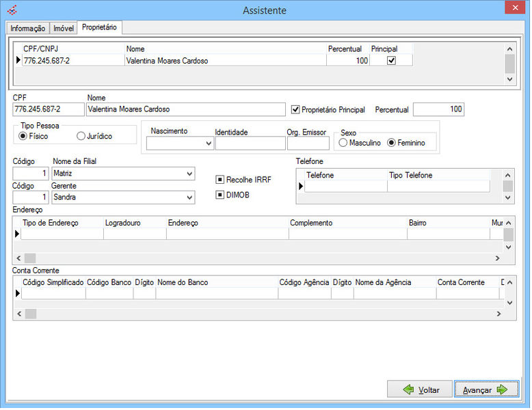
Task: Click the Percentual input field
Action: coord(438,109)
